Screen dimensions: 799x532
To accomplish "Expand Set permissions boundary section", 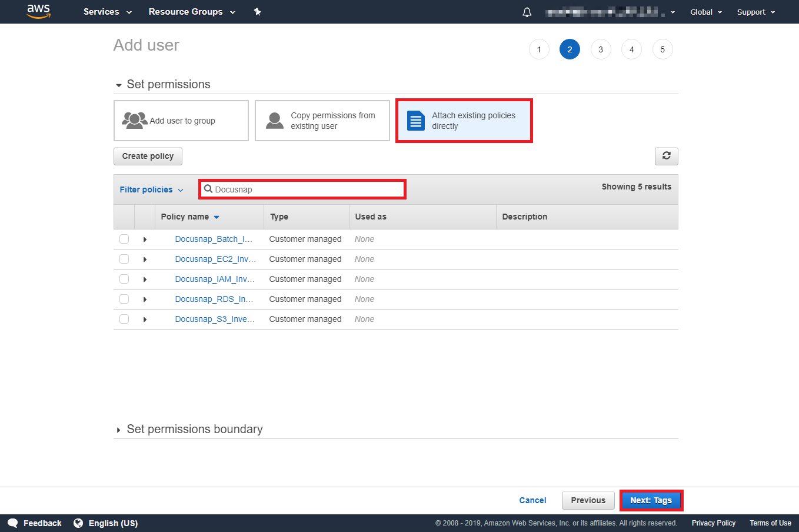I will (x=189, y=429).
